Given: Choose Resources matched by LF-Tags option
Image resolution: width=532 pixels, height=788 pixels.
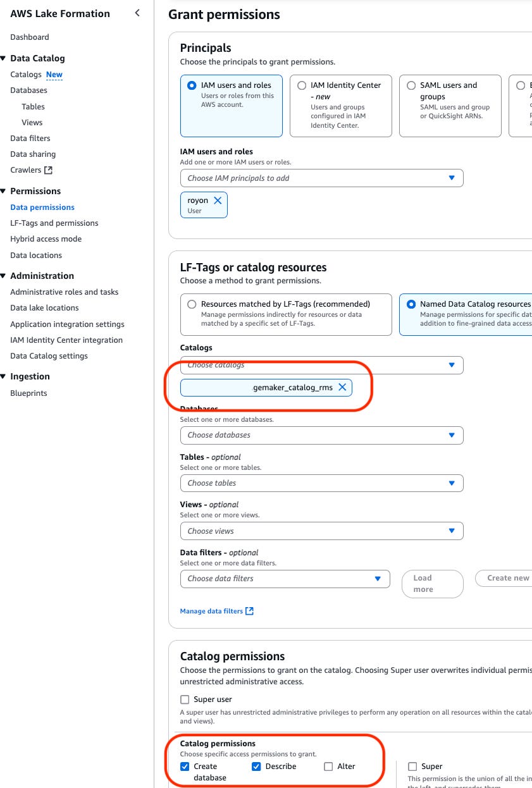Looking at the screenshot, I should pyautogui.click(x=191, y=304).
